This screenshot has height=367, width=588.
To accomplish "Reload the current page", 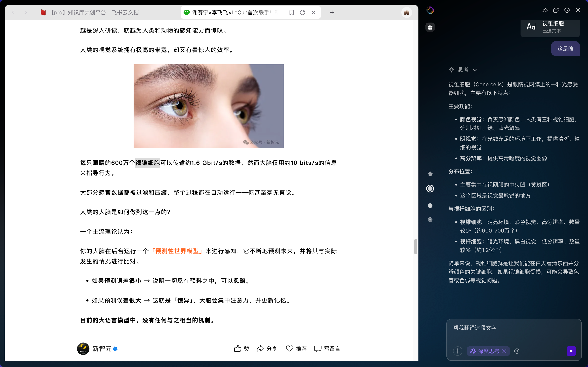I will tap(303, 12).
